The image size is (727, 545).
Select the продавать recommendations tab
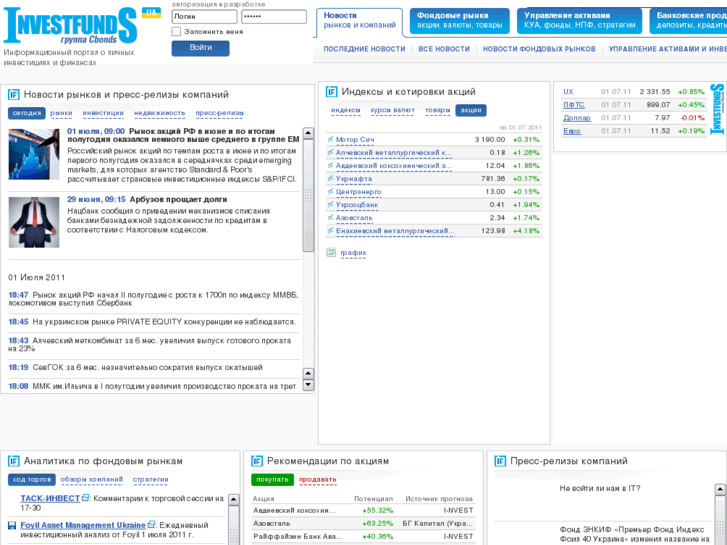(318, 480)
